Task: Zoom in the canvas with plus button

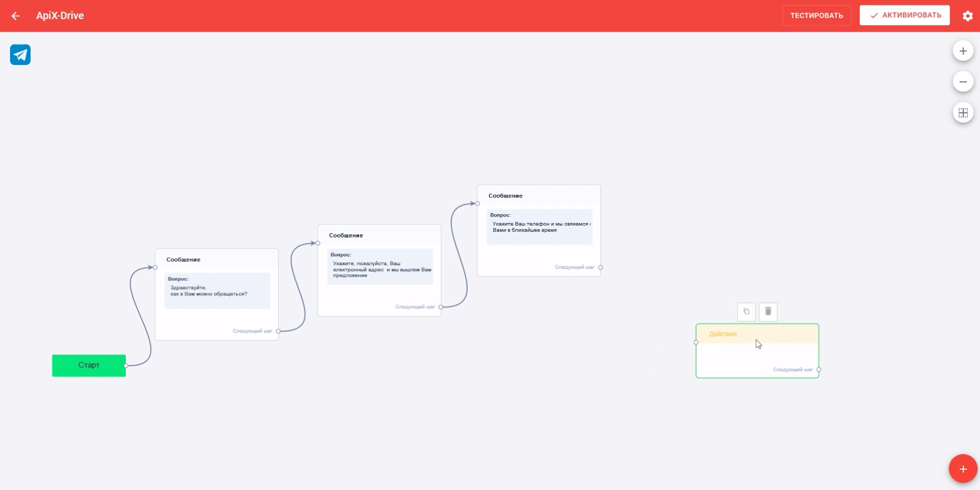Action: click(963, 51)
